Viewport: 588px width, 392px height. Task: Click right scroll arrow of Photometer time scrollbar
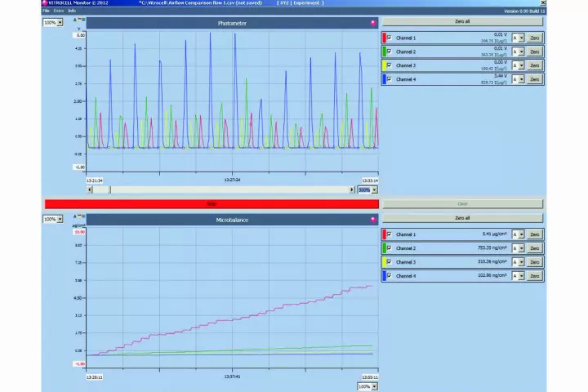coord(353,189)
